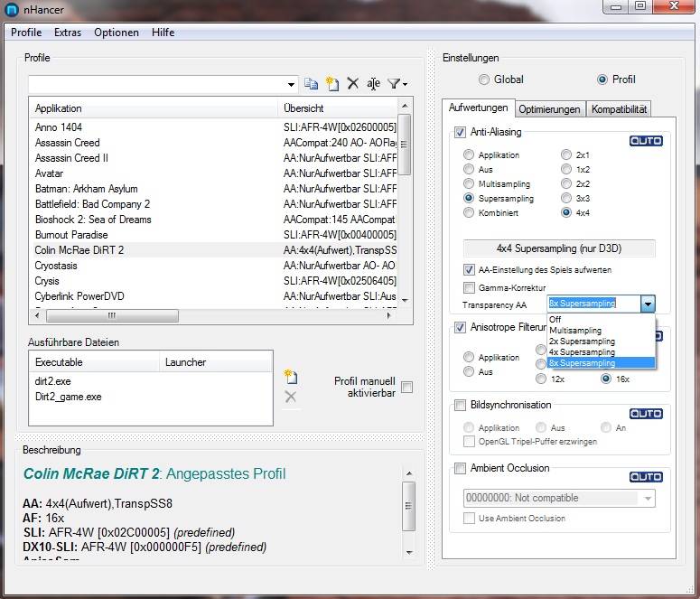Click the 4x4 Supersampling (nur D3D) button
The width and height of the screenshot is (700, 599).
(x=559, y=248)
